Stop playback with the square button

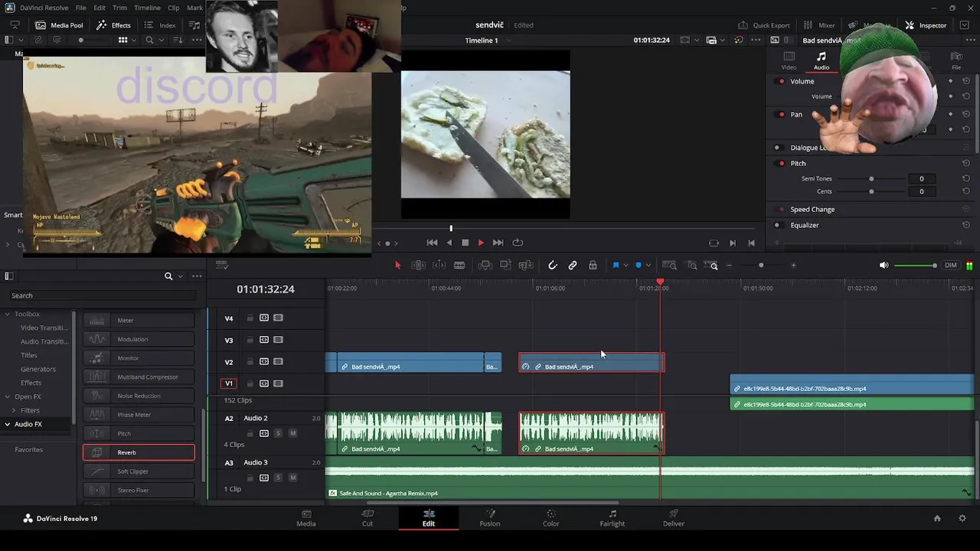pos(465,243)
